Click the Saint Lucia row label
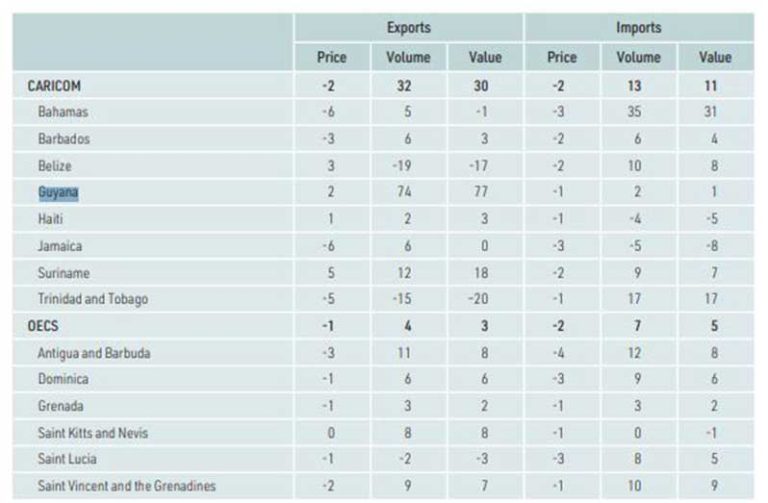The height and width of the screenshot is (503, 768). click(67, 459)
